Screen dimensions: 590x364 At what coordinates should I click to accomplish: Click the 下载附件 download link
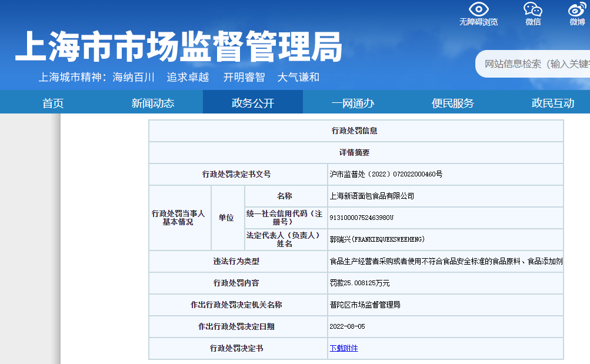344,348
